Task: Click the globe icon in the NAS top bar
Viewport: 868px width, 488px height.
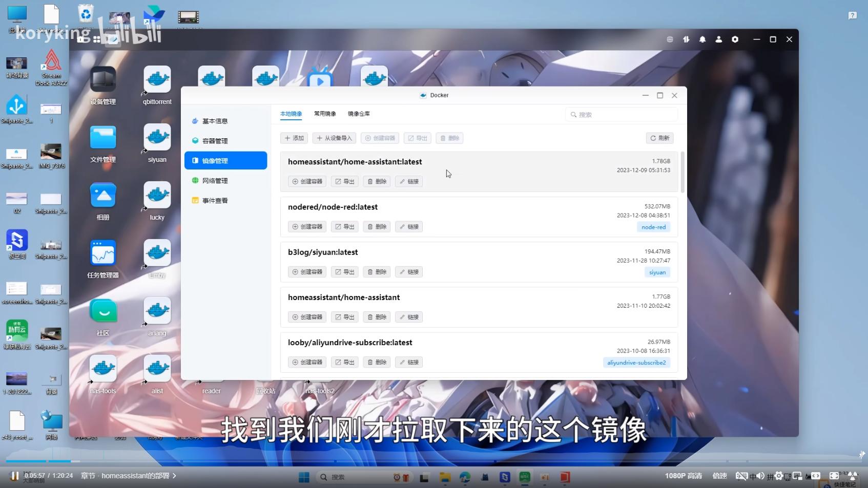Action: tap(670, 39)
